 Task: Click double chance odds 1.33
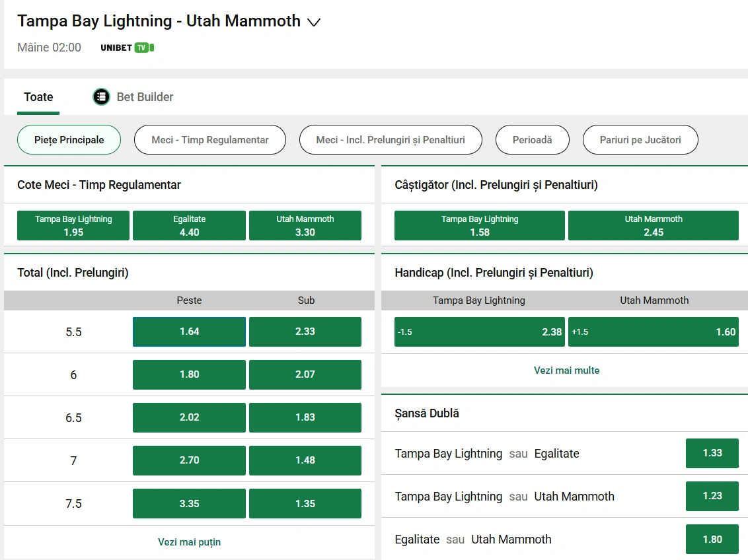pos(712,453)
